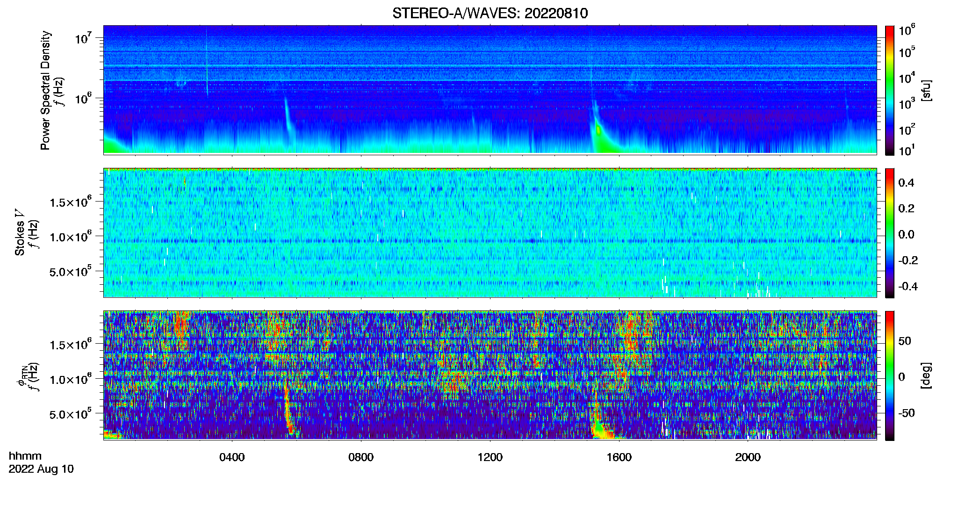
Task: Click the hhmm axis label
Action: [25, 456]
